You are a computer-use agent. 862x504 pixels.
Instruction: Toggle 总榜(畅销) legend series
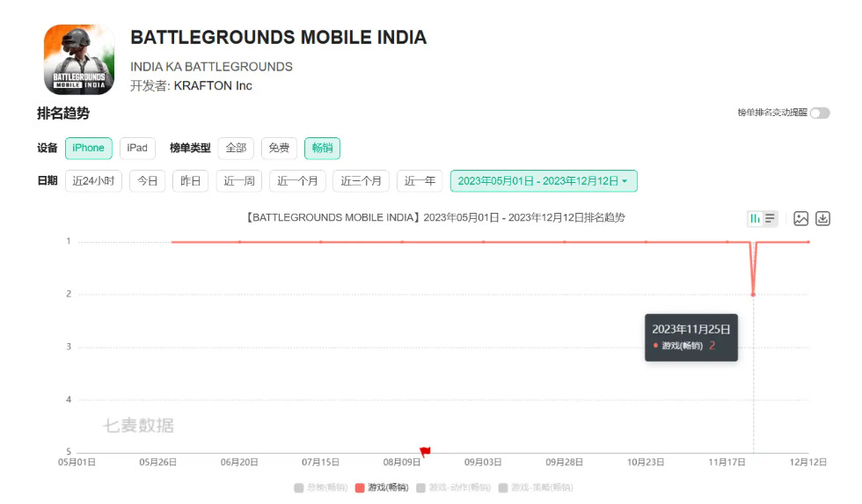pyautogui.click(x=321, y=487)
